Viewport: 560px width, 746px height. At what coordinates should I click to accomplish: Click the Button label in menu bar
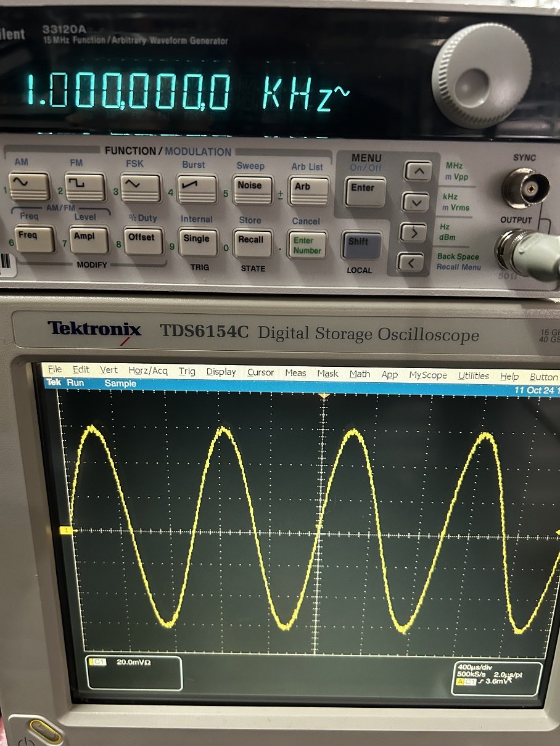(544, 377)
